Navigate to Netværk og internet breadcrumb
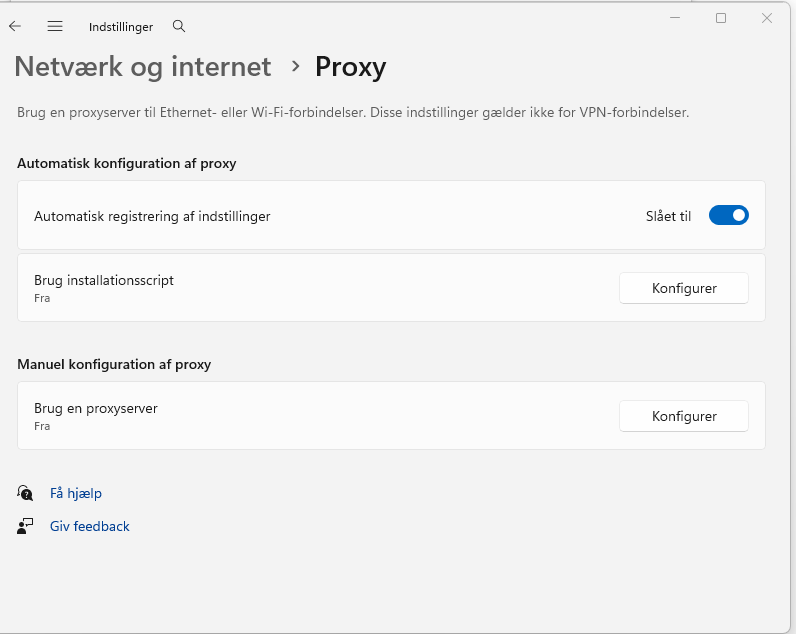 point(143,66)
